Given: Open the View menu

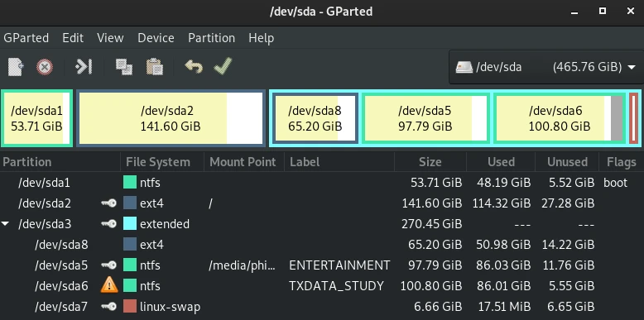Looking at the screenshot, I should click(x=110, y=38).
